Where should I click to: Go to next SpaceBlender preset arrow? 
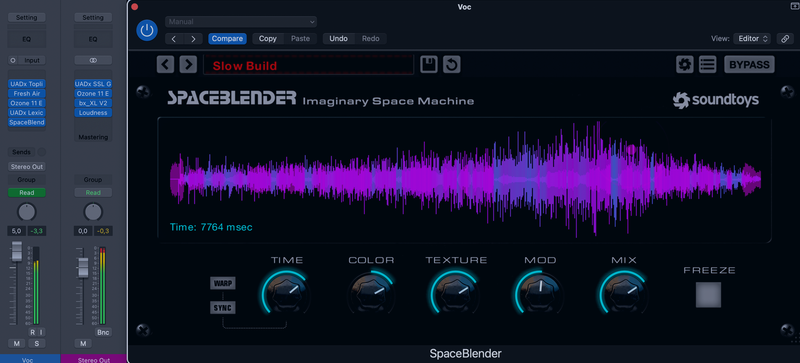(x=188, y=65)
